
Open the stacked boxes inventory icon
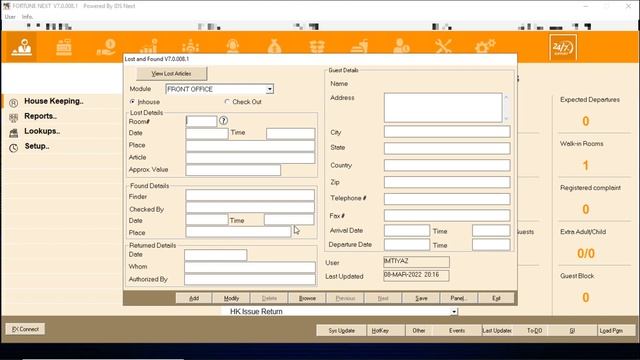coord(317,46)
